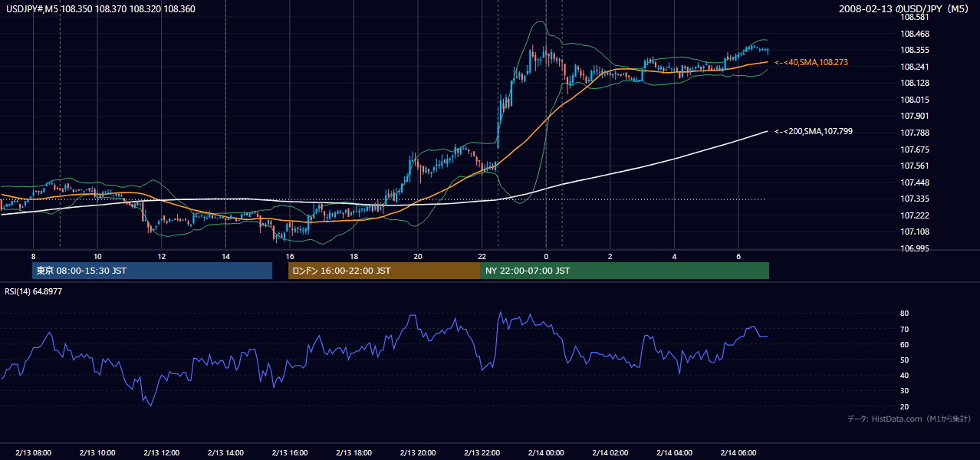Click price axis value 108.128
Viewport: 980px width, 460px height.
point(915,83)
